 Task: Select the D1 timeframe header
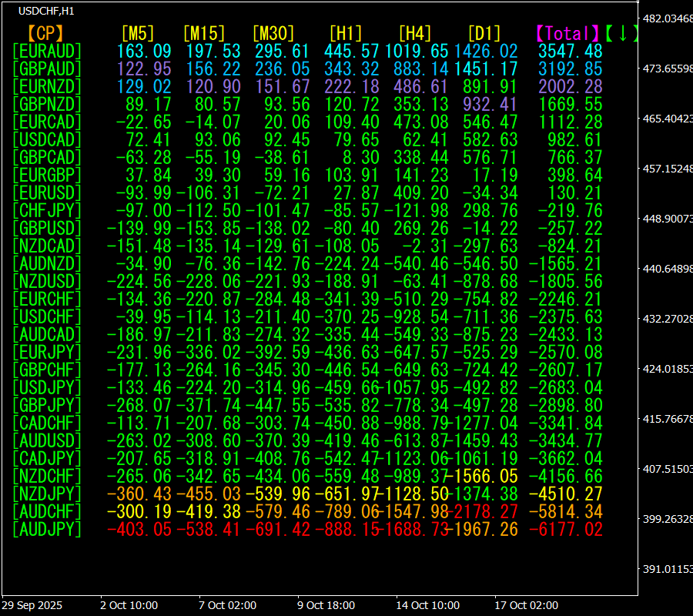(484, 33)
